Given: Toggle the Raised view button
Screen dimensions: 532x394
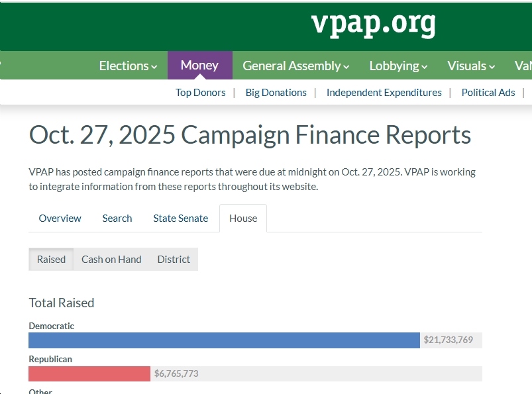Looking at the screenshot, I should [x=51, y=260].
